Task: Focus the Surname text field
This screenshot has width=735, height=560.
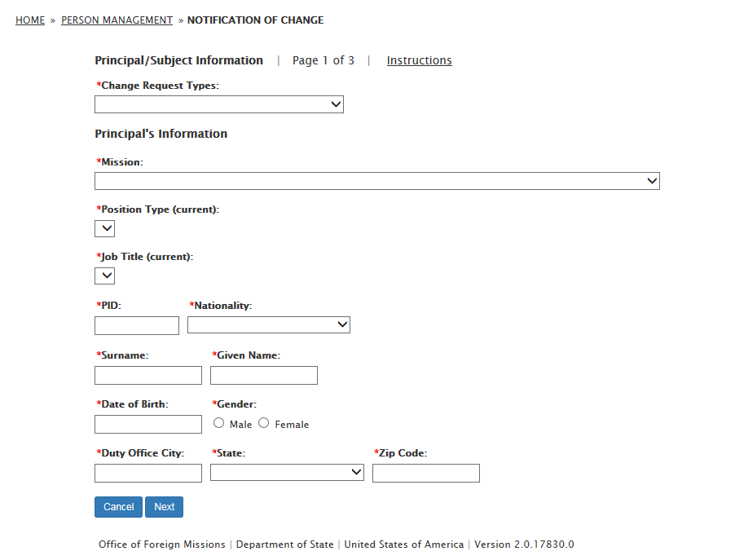Action: click(x=148, y=375)
